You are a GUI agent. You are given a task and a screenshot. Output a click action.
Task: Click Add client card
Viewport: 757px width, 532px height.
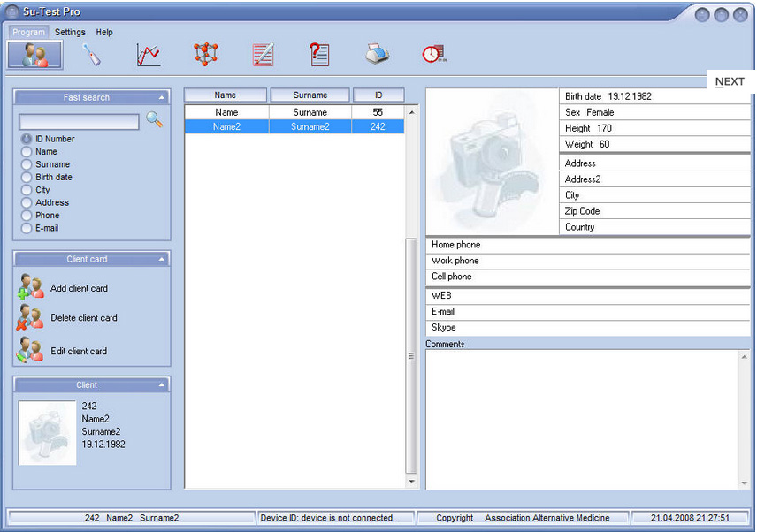click(79, 289)
